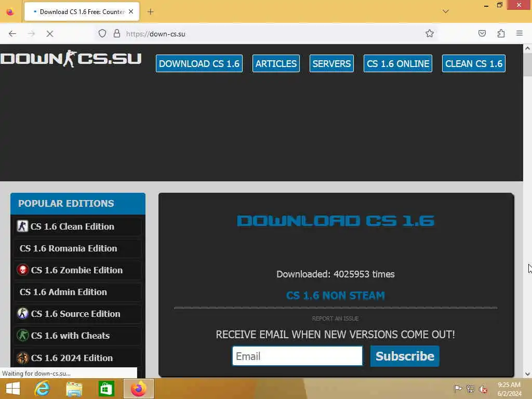The image size is (532, 399).
Task: Open CS 1.6 with Cheats link
Action: point(78,336)
